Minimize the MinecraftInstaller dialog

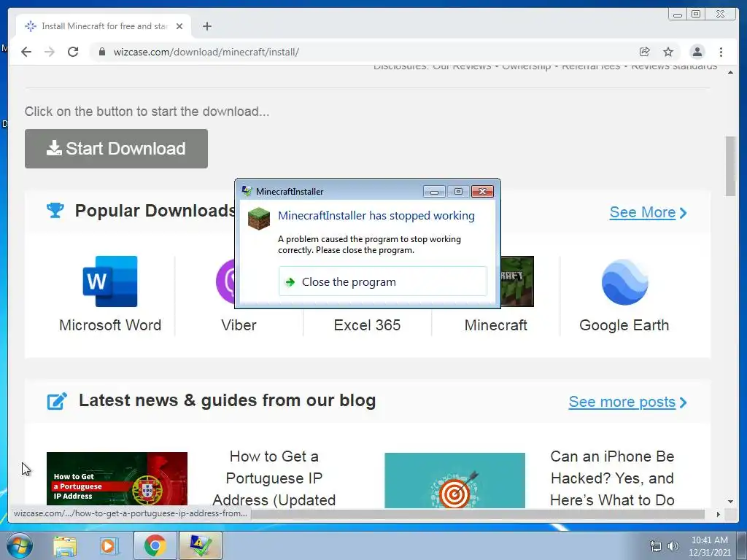tap(434, 192)
